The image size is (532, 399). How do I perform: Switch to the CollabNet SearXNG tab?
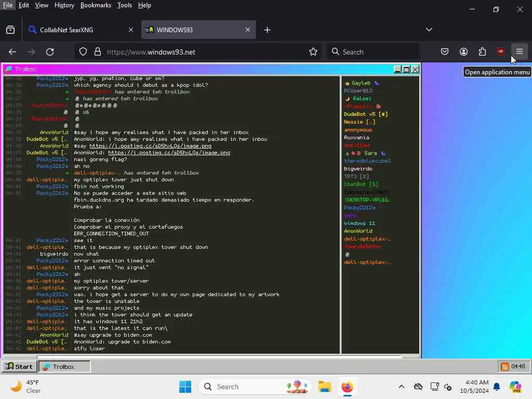(x=81, y=30)
